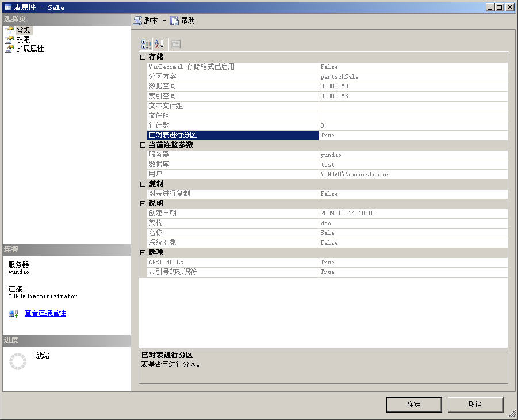Open the 脚本 dropdown arrow
The height and width of the screenshot is (420, 518).
coord(164,21)
